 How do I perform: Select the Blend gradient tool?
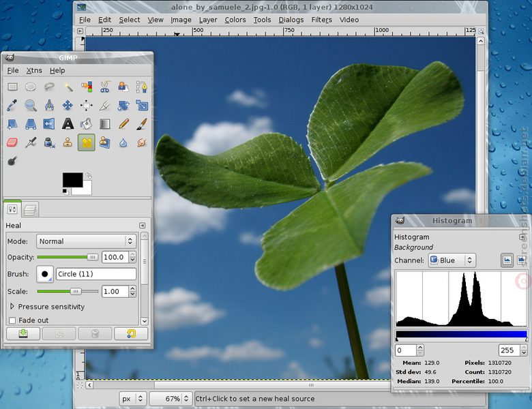point(105,124)
